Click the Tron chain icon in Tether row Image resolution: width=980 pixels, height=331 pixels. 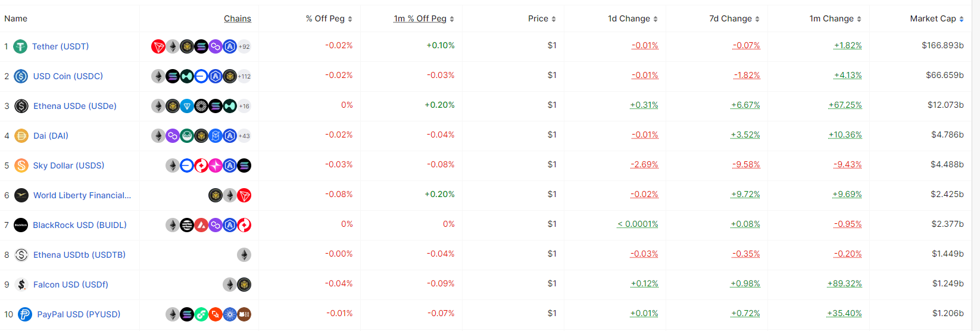(x=158, y=46)
